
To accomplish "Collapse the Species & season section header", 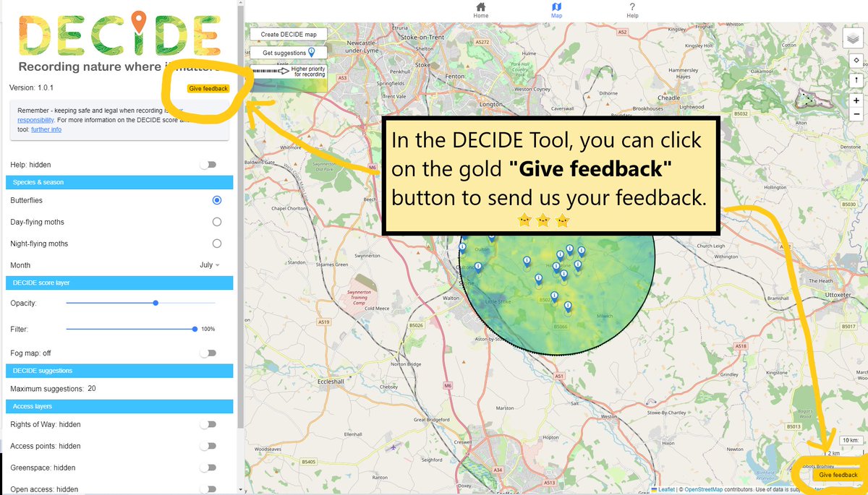I will (x=119, y=182).
